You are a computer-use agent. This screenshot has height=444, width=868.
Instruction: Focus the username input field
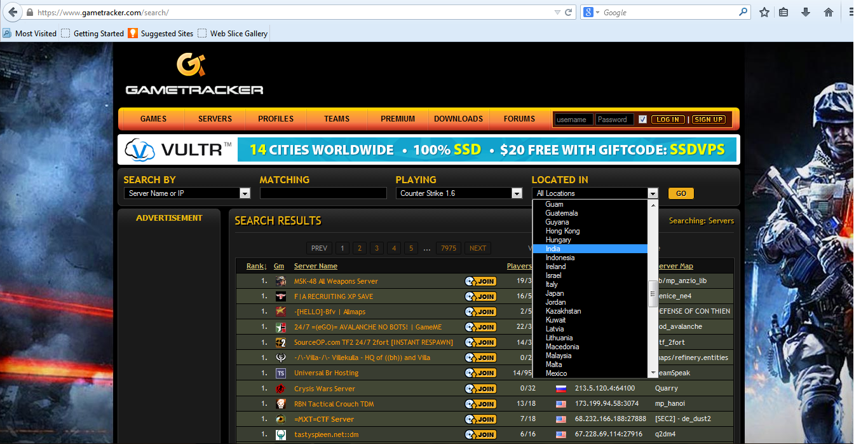click(x=574, y=120)
